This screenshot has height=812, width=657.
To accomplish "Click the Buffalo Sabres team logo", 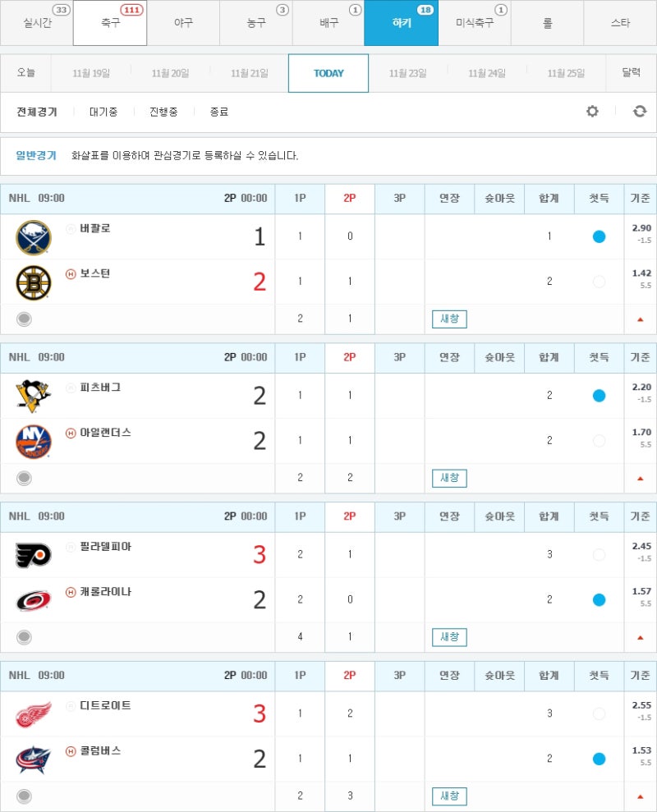I will click(34, 237).
